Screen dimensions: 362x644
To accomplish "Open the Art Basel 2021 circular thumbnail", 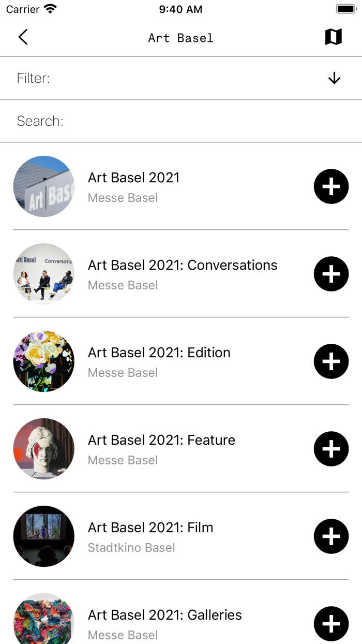I will 43,186.
